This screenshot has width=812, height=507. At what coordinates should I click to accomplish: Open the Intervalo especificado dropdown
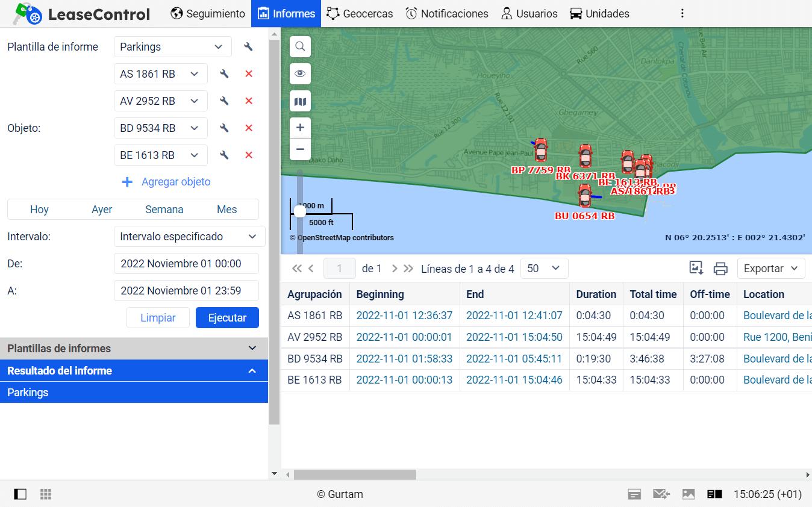[x=189, y=237]
